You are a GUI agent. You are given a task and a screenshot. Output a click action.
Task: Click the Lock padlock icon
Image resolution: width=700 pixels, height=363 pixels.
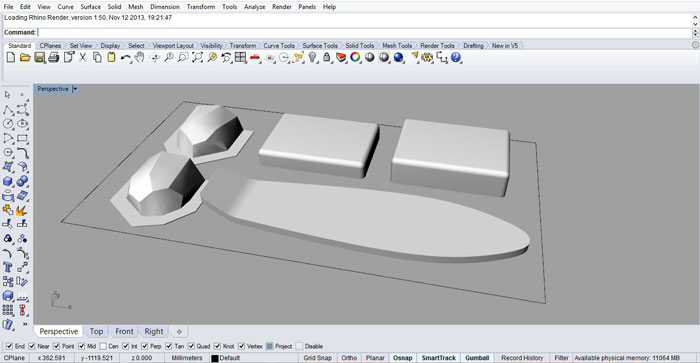pyautogui.click(x=327, y=57)
